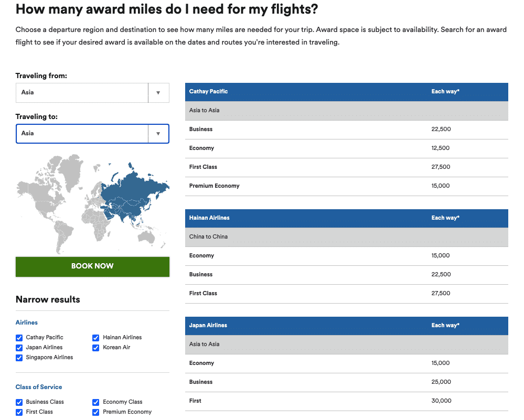Screen dimensions: 524x420
Task: Toggle the Economy Class checkbox
Action: click(x=96, y=402)
